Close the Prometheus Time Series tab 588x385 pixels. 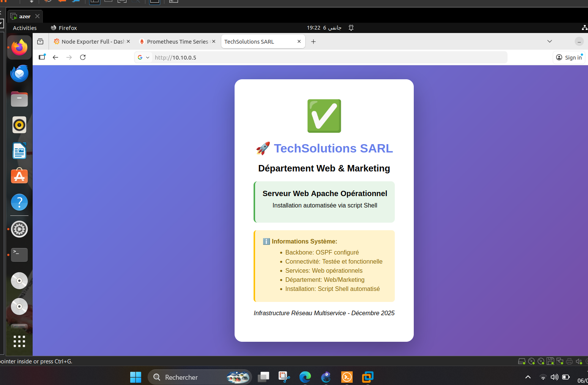point(213,41)
